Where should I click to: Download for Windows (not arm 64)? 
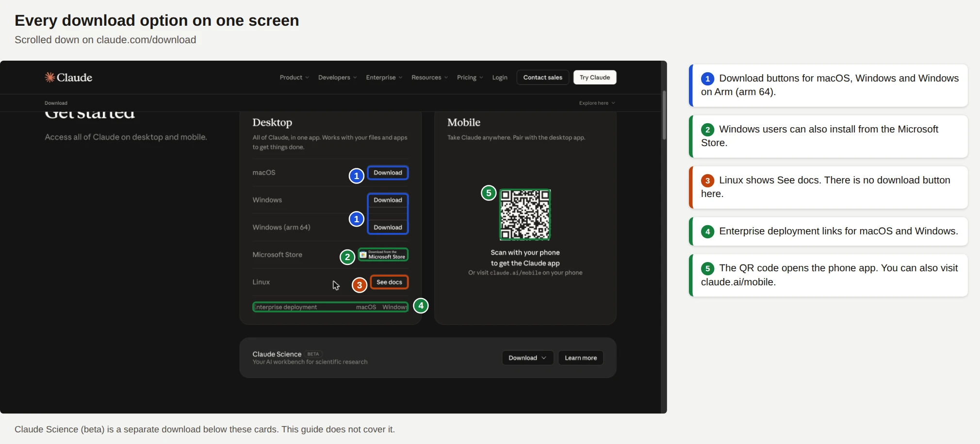click(388, 200)
